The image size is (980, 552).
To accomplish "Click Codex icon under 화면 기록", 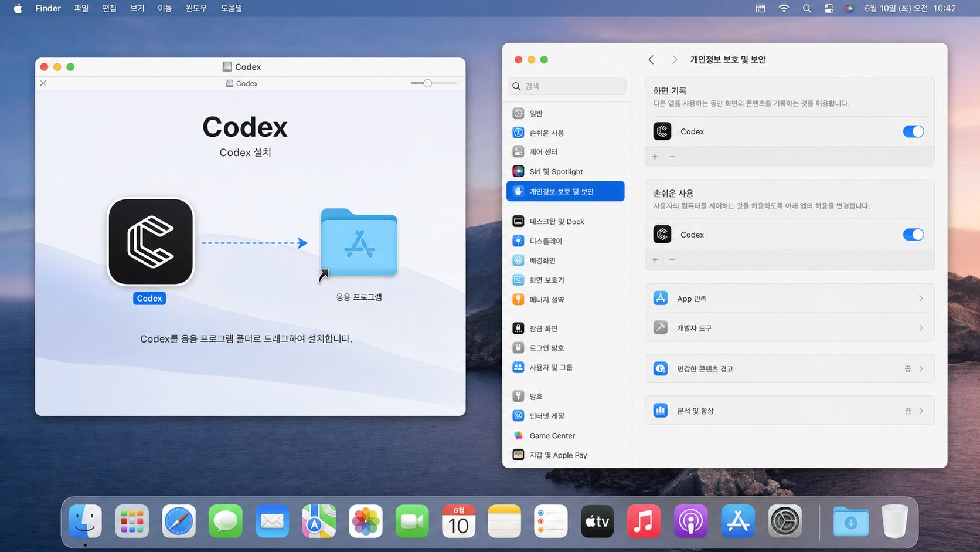I will (x=662, y=131).
